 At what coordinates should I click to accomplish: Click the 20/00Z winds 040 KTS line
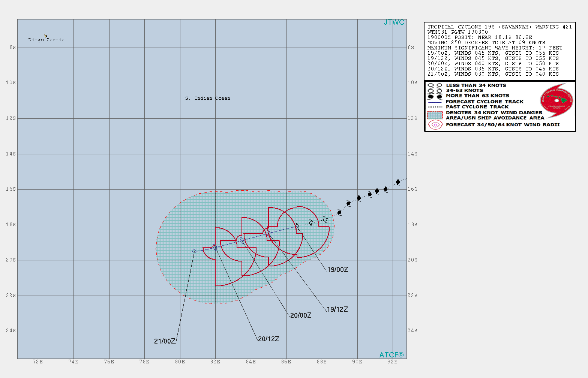493,64
